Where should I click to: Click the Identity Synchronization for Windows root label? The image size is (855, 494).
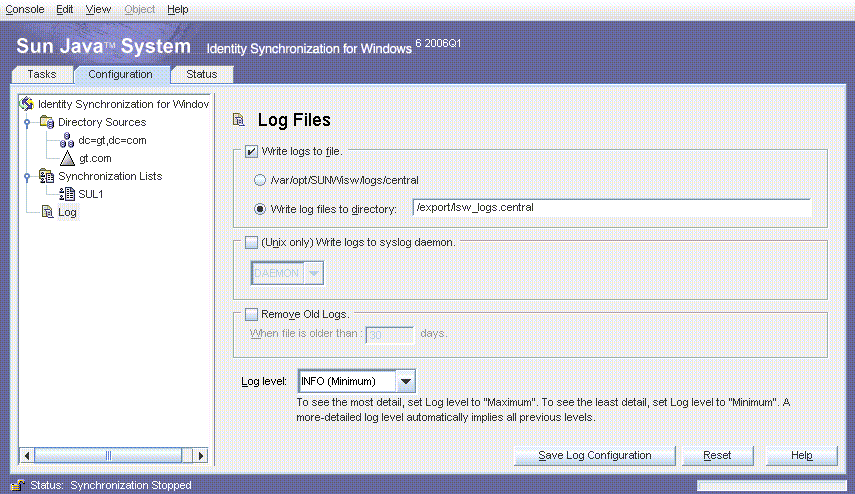coord(123,104)
